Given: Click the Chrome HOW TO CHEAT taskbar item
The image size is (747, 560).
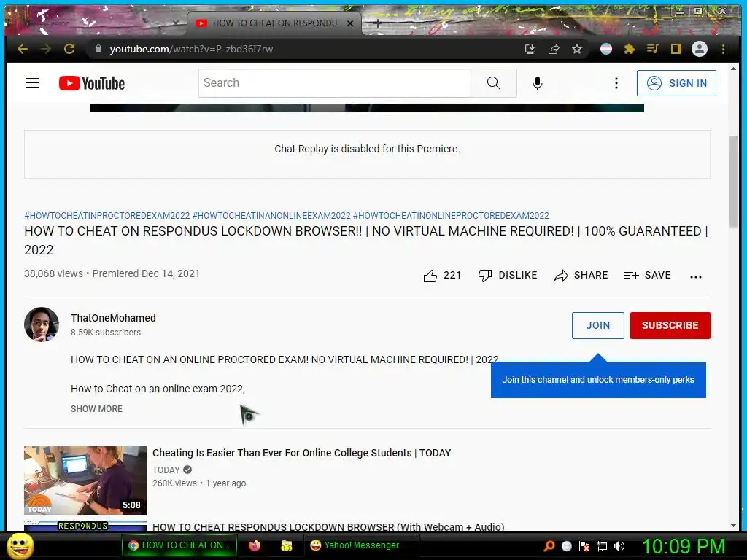Looking at the screenshot, I should point(181,545).
